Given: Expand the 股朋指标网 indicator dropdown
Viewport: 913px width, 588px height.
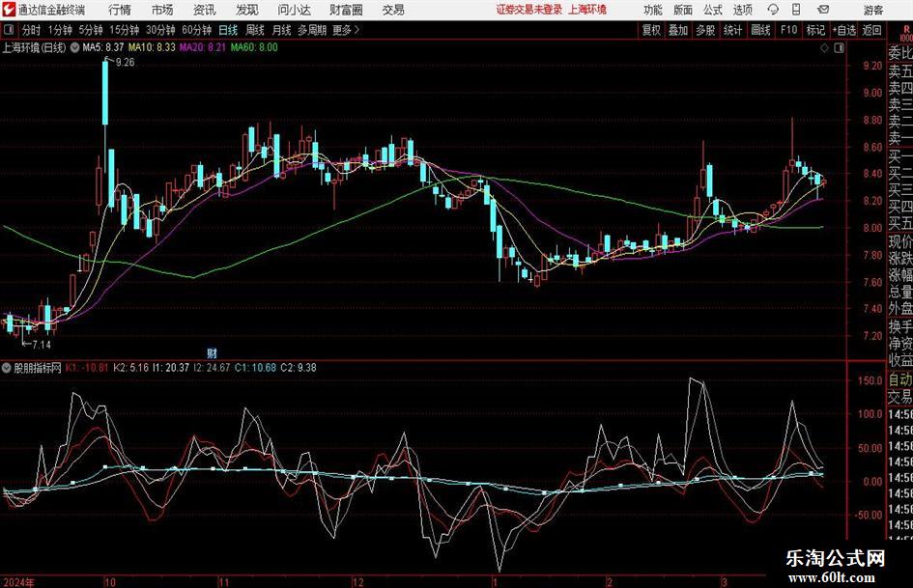Looking at the screenshot, I should pos(7,368).
